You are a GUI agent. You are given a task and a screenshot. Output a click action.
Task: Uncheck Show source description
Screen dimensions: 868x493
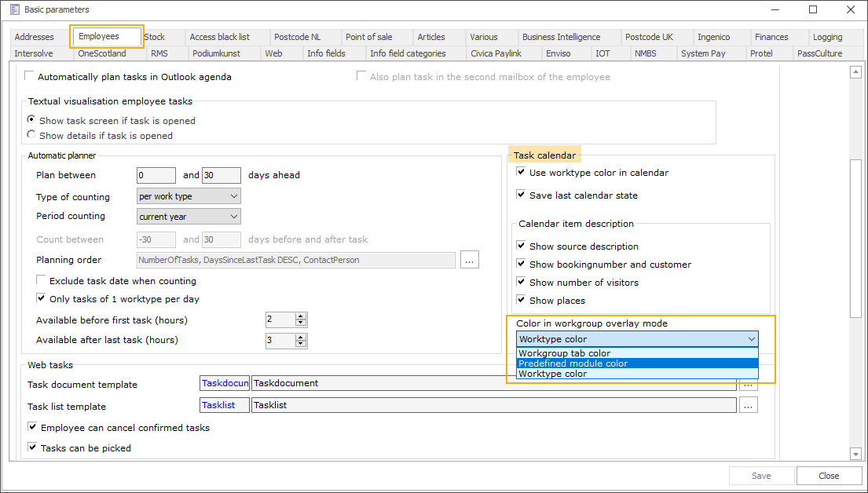click(521, 246)
